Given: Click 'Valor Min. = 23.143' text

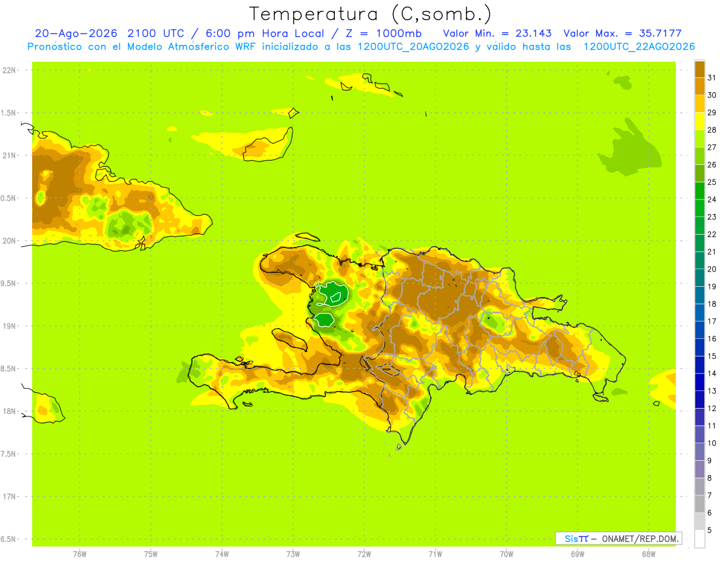Looking at the screenshot, I should pos(497,33).
